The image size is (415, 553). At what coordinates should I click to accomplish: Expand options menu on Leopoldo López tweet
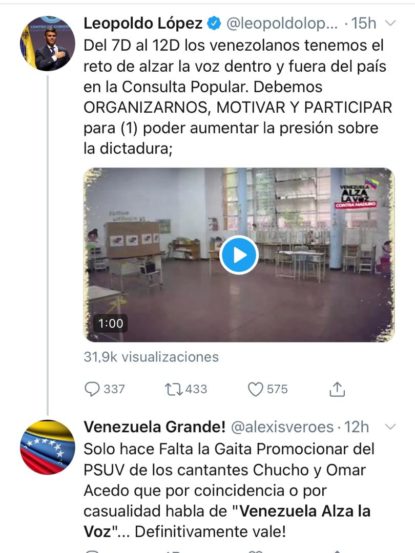tap(390, 23)
